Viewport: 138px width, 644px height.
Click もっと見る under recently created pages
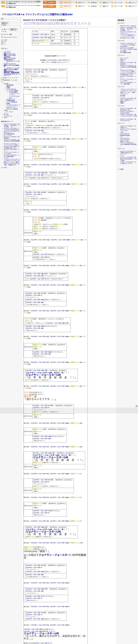4,168
